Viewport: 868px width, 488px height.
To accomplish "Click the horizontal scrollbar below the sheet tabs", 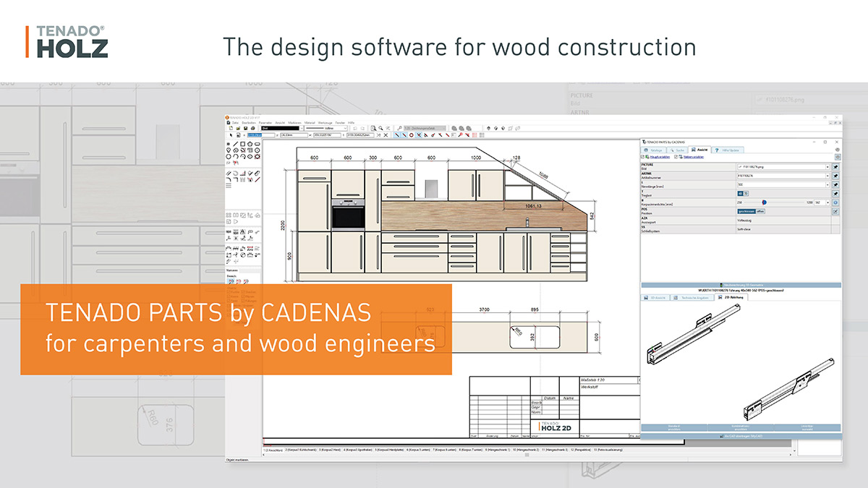I will 528,455.
